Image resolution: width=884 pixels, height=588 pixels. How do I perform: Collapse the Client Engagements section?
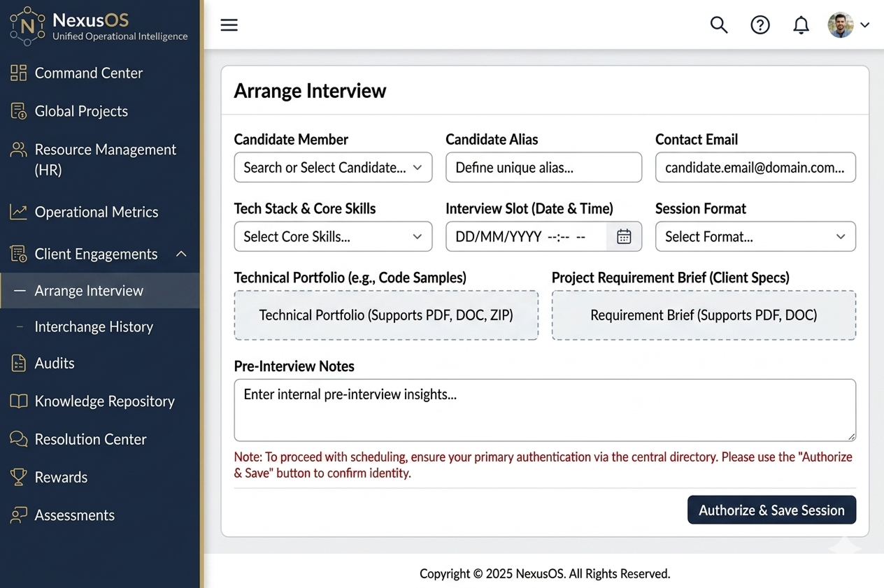click(x=181, y=254)
